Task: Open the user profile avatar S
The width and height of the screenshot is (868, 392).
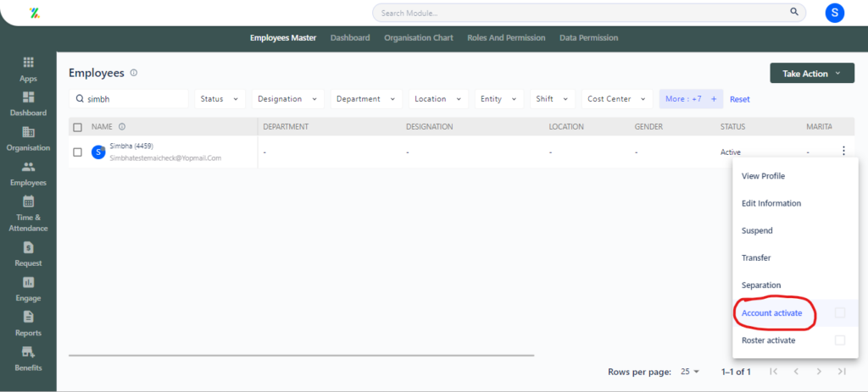Action: tap(834, 13)
